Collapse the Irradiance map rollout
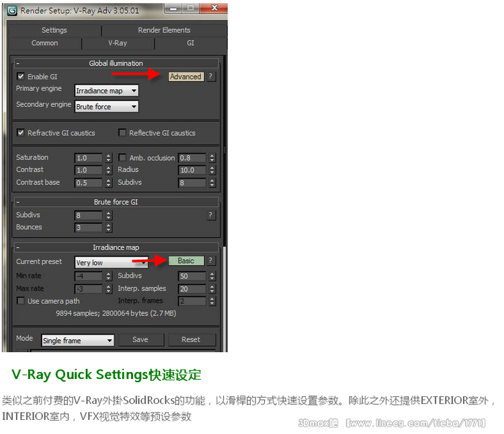This screenshot has width=504, height=434. (x=18, y=247)
